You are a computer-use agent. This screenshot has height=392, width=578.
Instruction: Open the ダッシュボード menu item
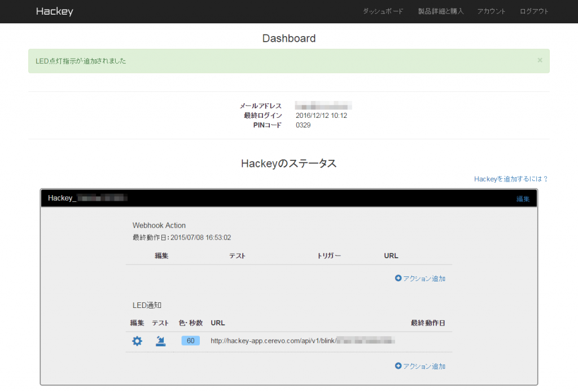point(383,11)
